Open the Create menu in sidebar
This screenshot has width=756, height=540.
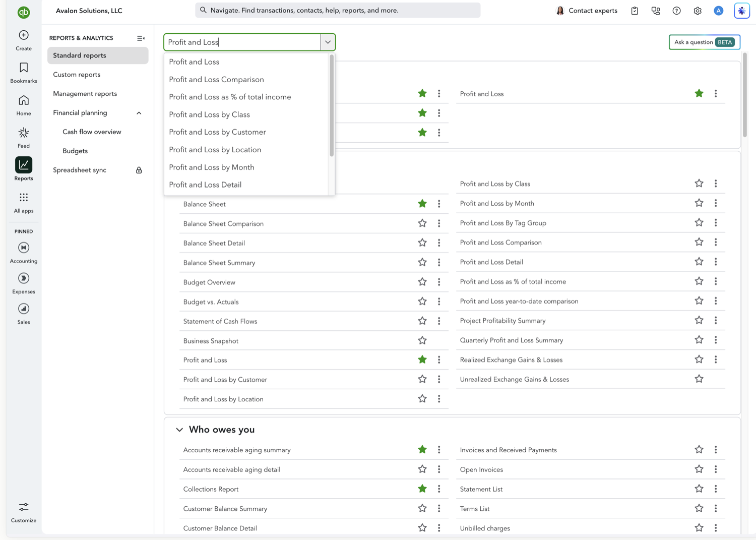24,40
